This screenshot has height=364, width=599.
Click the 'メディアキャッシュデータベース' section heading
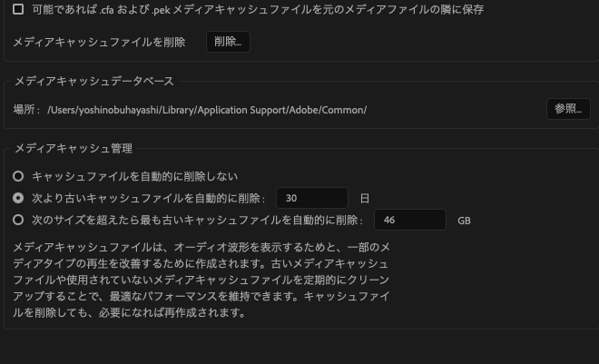[94, 81]
